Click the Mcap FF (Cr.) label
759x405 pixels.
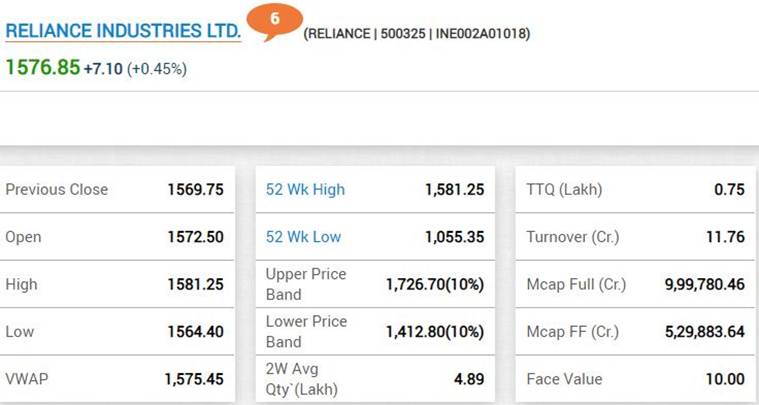pos(573,332)
